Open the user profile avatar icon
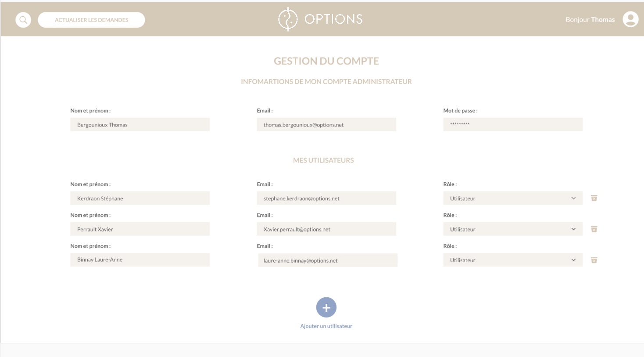 (x=630, y=19)
